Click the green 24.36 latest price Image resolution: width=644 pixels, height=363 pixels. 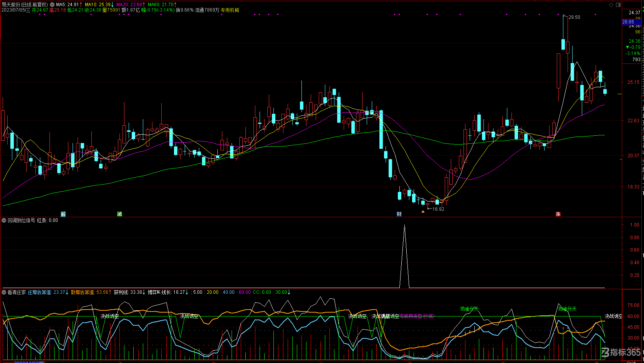(634, 41)
